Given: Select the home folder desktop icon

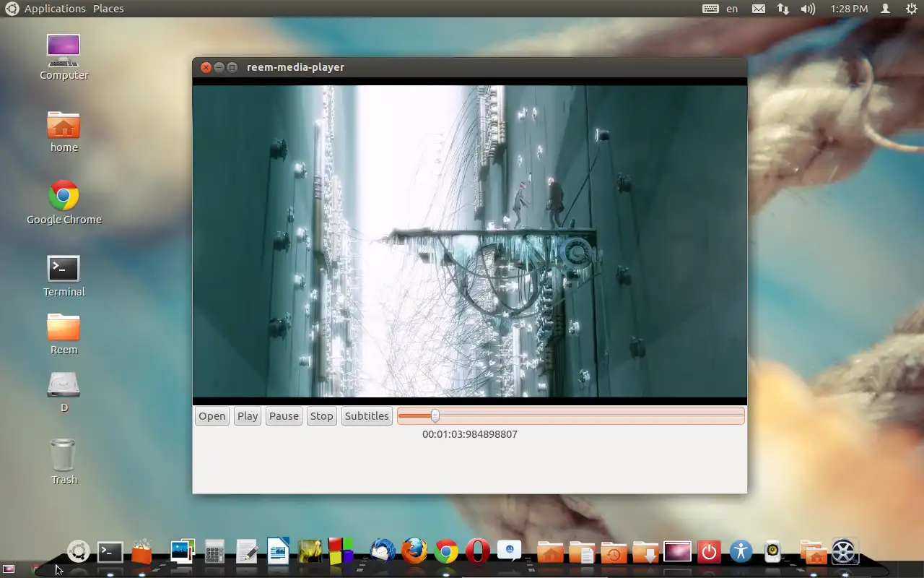Looking at the screenshot, I should (64, 131).
